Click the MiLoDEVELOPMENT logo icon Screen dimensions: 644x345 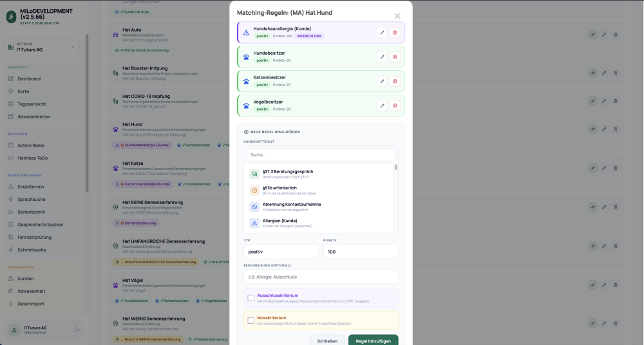tap(11, 17)
